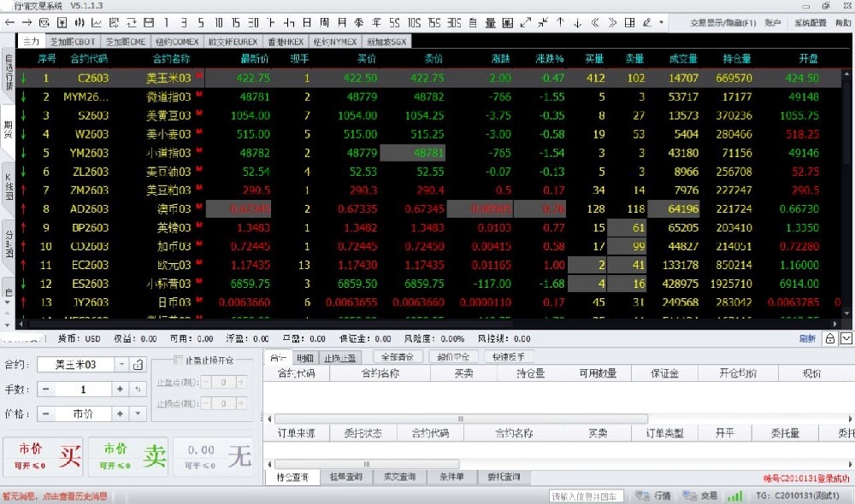Select the daily (日) period toolbar icon
Viewport: 855px width, 504px height.
click(x=307, y=22)
